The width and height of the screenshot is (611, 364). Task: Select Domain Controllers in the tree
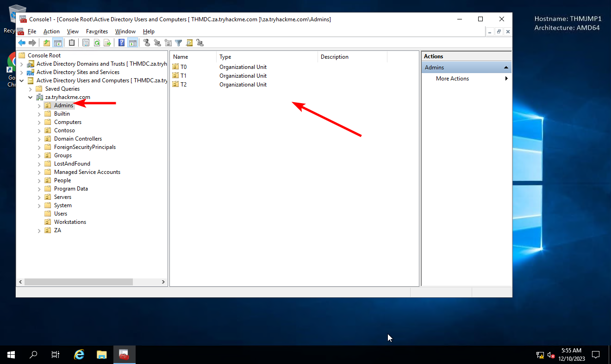(x=78, y=139)
